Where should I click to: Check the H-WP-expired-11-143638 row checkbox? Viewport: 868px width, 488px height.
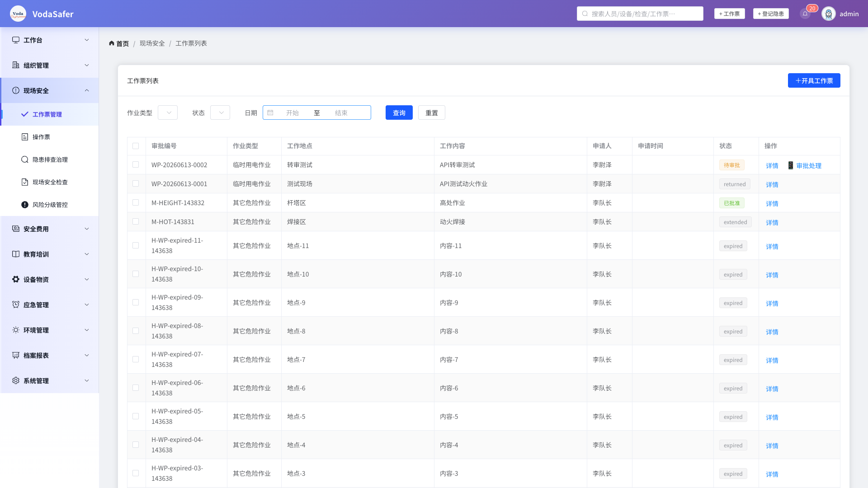(136, 245)
